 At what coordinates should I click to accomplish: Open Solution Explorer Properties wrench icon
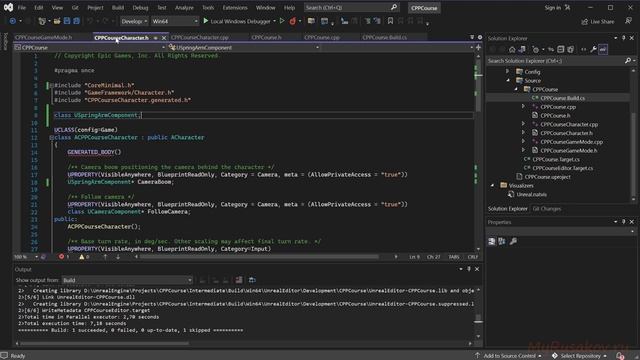(x=593, y=49)
